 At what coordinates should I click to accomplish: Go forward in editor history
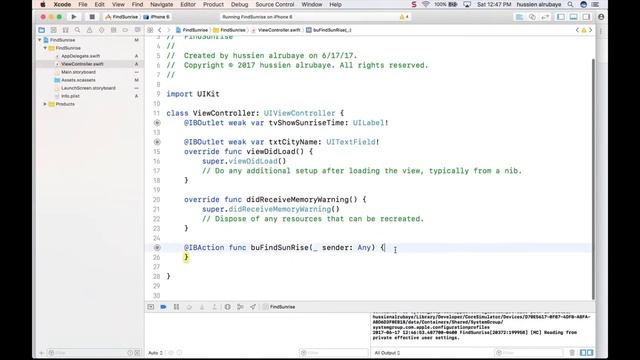click(x=168, y=30)
